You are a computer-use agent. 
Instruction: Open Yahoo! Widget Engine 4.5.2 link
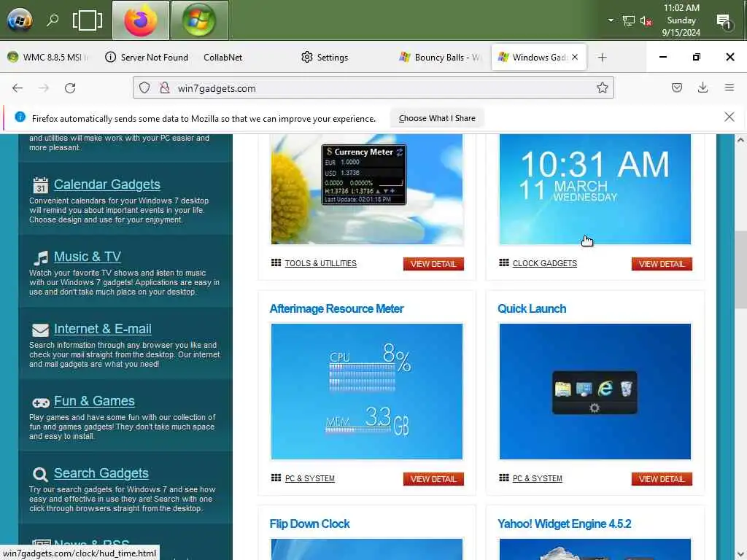(564, 524)
